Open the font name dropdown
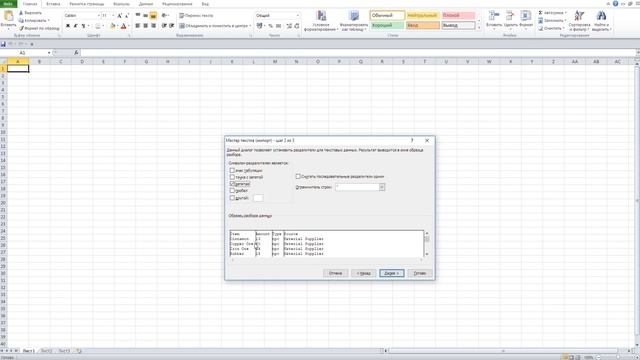This screenshot has height=360, width=640. point(99,16)
